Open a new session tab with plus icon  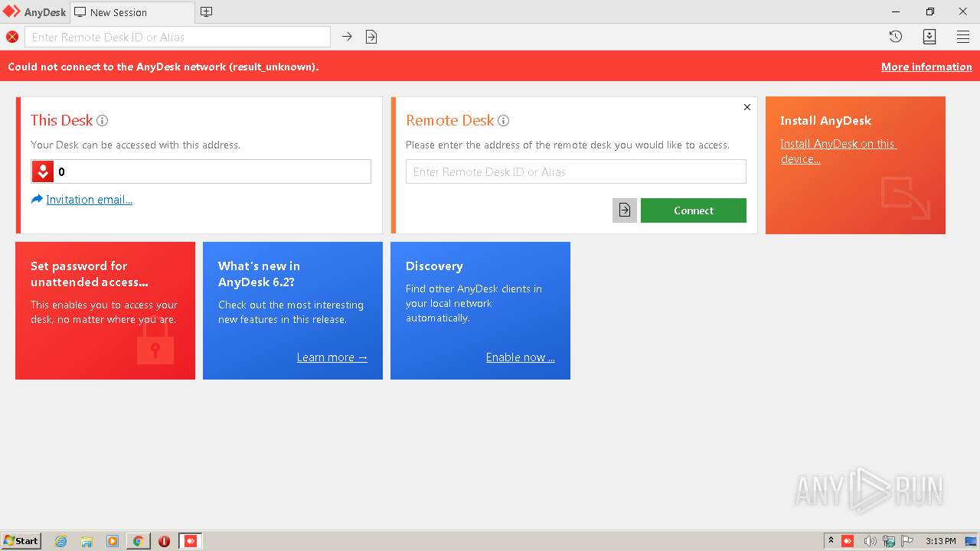(206, 11)
